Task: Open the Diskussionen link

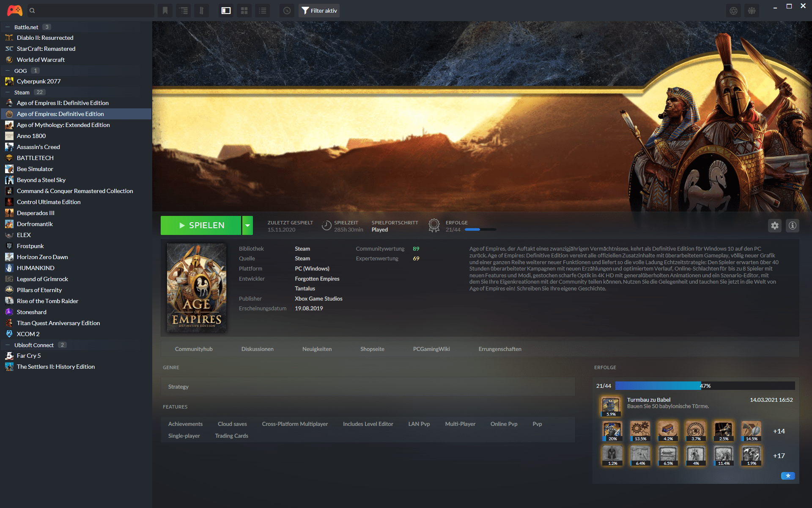Action: 258,349
